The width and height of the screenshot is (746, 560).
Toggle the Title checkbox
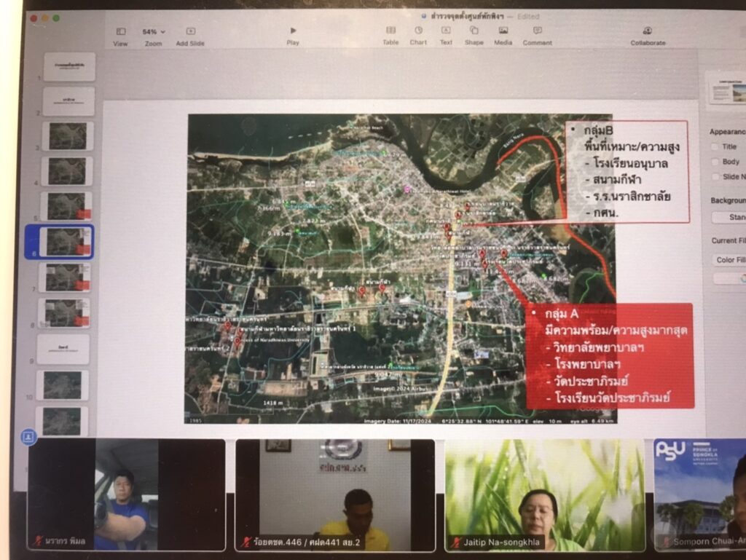[715, 146]
